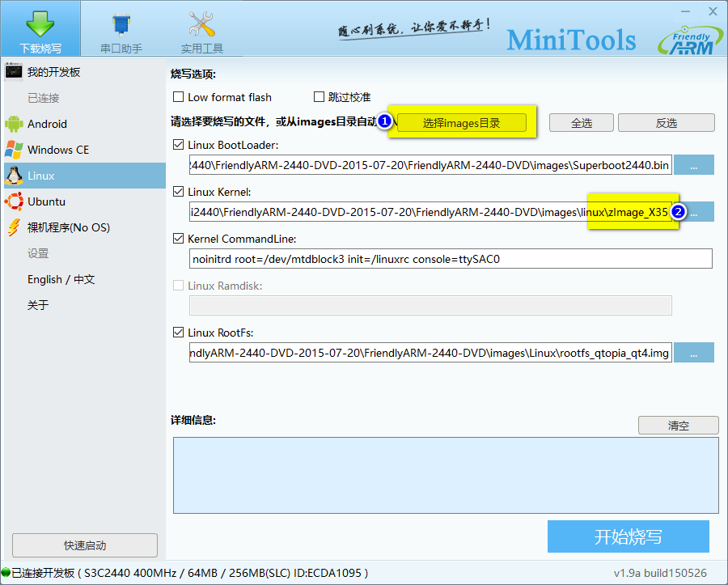Click the 开始烧写 start burning button
The height and width of the screenshot is (585, 728).
pyautogui.click(x=629, y=536)
